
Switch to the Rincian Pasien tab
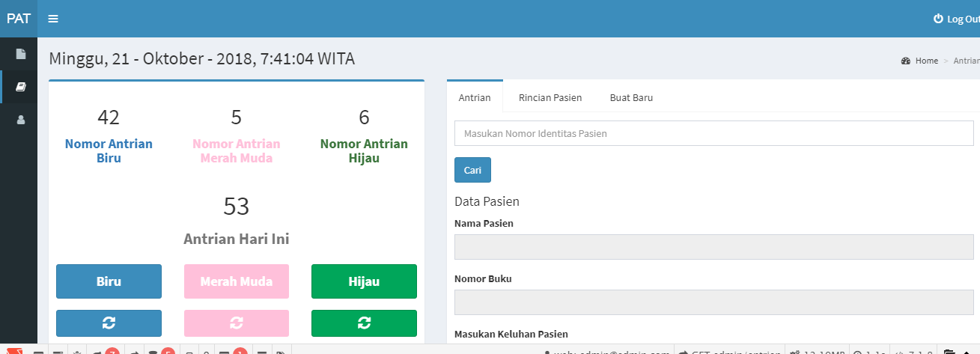550,97
